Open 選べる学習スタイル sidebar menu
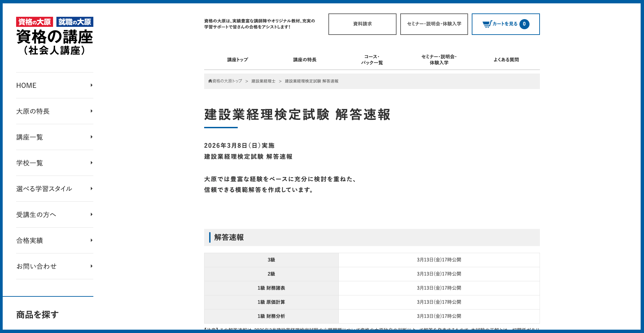This screenshot has height=333, width=644. tap(44, 189)
